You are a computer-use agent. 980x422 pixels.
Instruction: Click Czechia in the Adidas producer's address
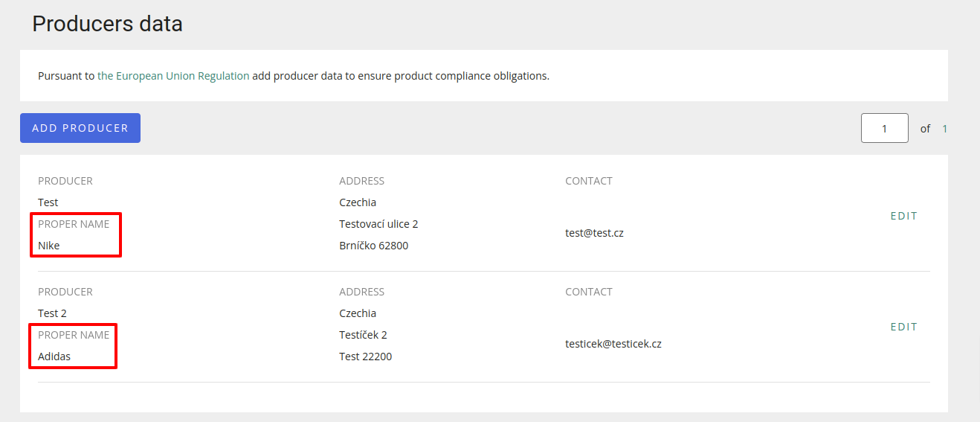pos(358,313)
